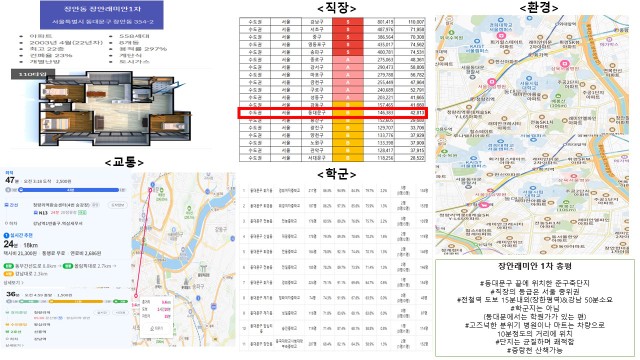Click the #중랑천 산책가능 summary line
Screen dimensions: 640x360
point(535,350)
